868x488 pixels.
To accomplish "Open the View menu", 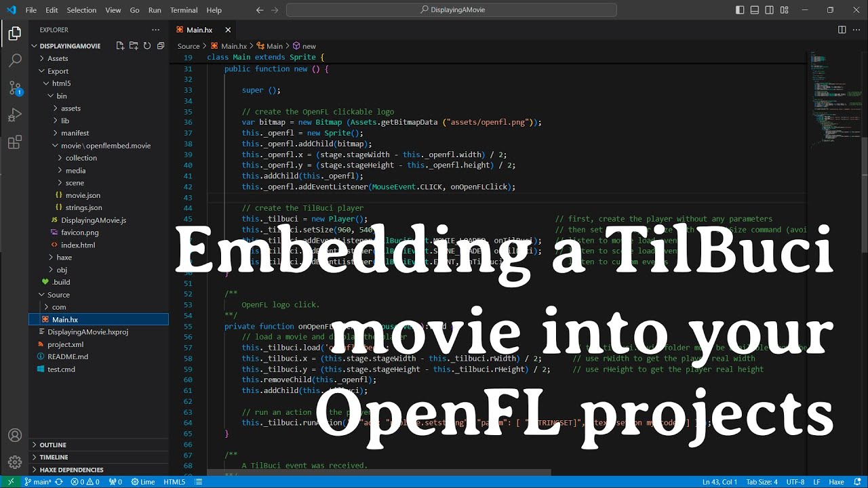I will [x=113, y=10].
